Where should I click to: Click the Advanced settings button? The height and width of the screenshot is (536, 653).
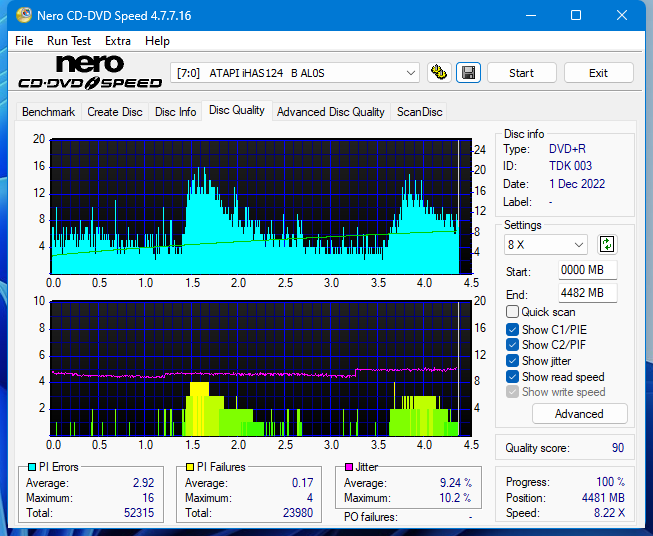[579, 414]
